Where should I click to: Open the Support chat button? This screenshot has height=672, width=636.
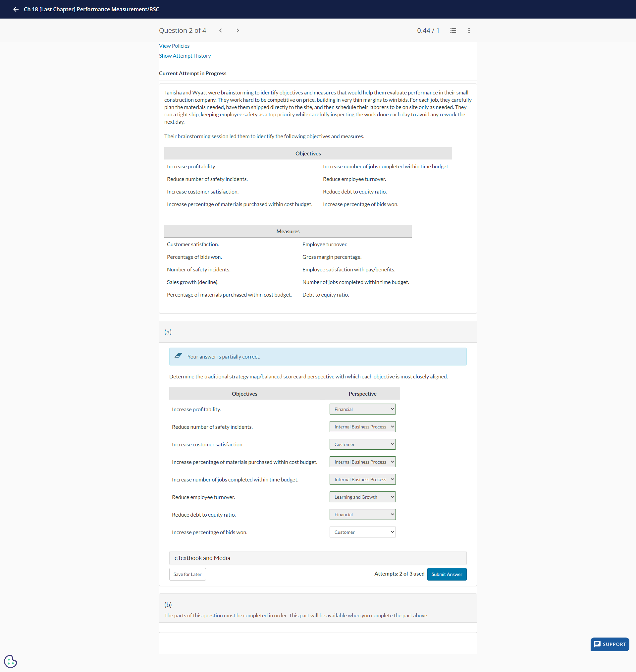(609, 644)
